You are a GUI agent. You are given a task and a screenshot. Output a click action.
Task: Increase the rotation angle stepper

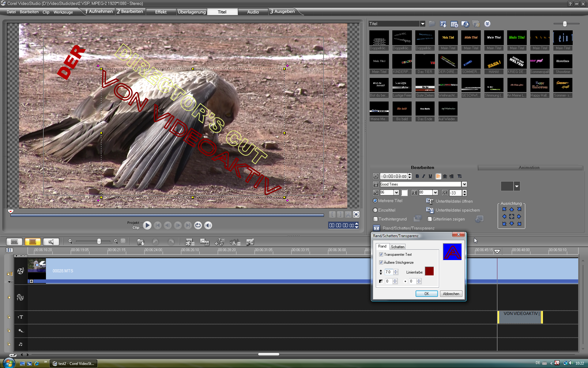[x=465, y=191]
